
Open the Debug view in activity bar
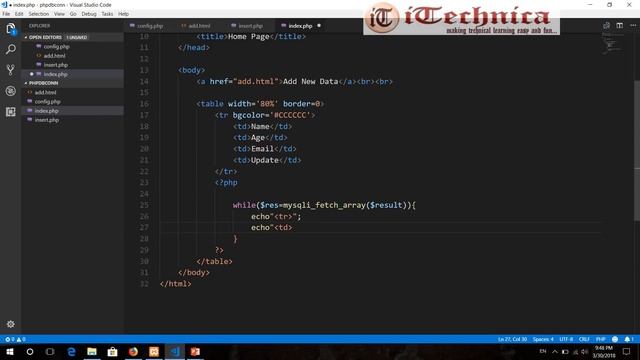click(x=11, y=91)
